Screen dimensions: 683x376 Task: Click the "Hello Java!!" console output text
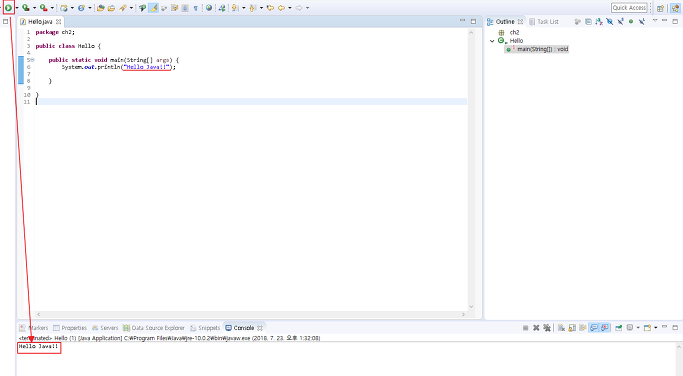[x=38, y=346]
